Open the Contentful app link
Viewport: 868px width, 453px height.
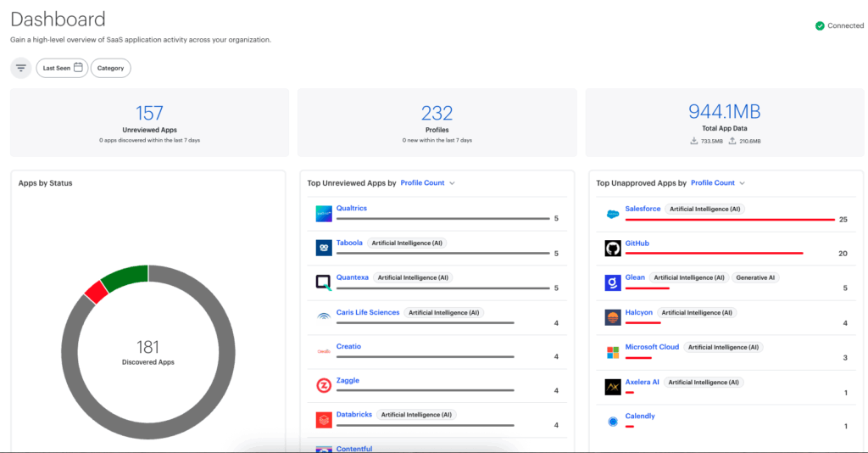(x=354, y=449)
